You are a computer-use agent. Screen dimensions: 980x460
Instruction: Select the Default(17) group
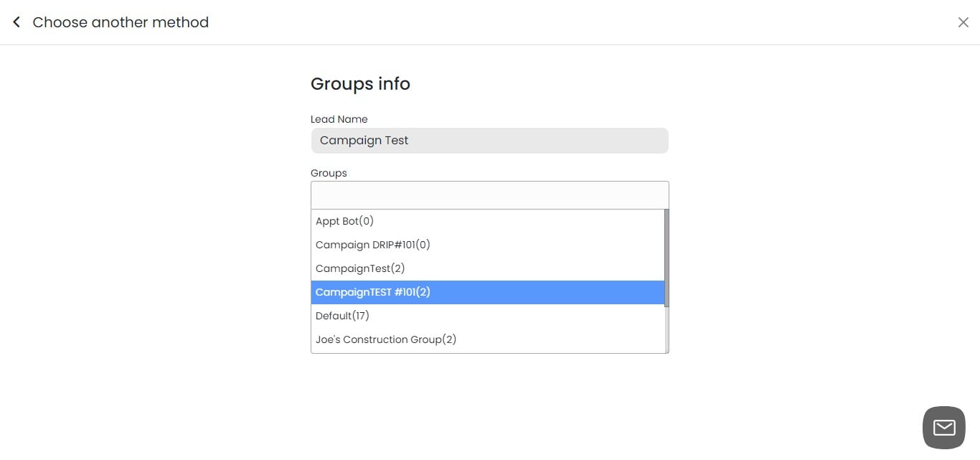click(x=342, y=315)
